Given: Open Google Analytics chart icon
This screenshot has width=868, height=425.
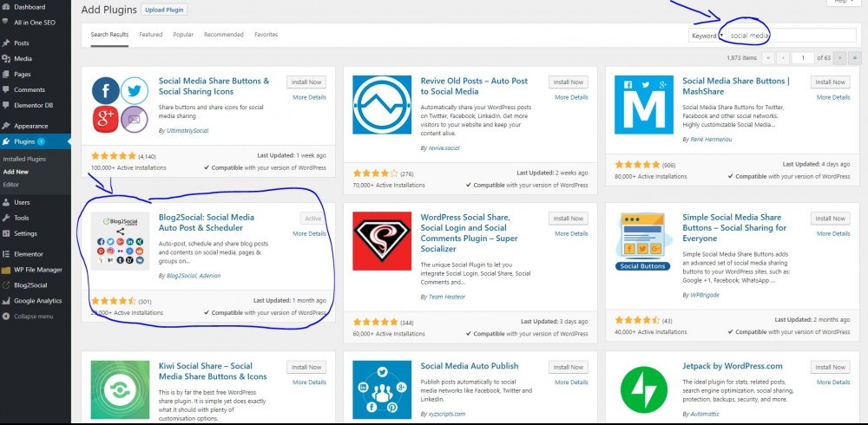Looking at the screenshot, I should 5,301.
